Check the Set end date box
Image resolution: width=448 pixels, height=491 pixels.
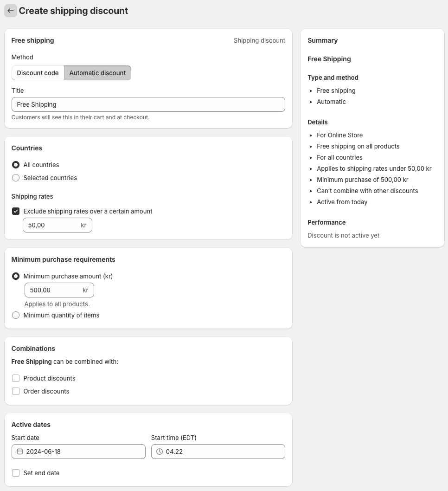(x=16, y=473)
